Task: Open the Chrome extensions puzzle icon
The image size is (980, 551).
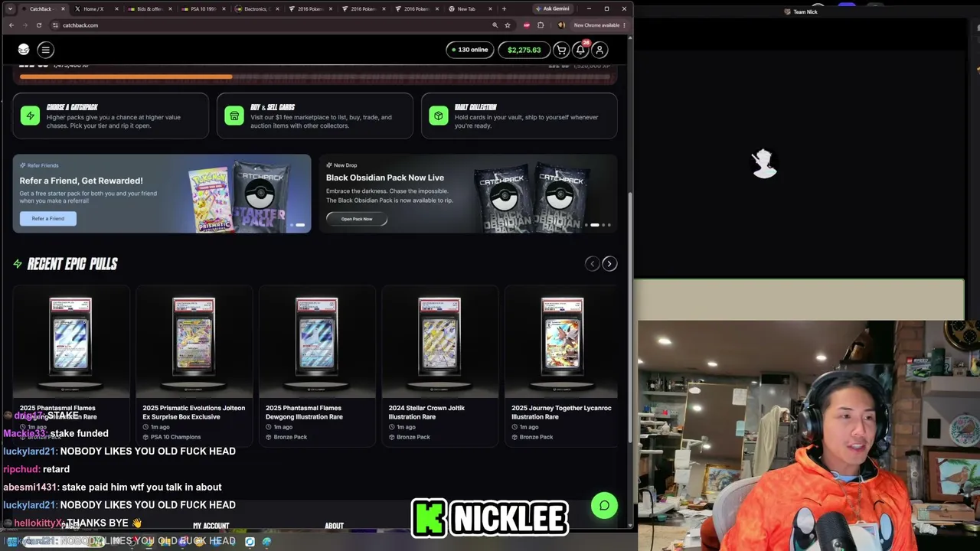Action: click(x=541, y=25)
